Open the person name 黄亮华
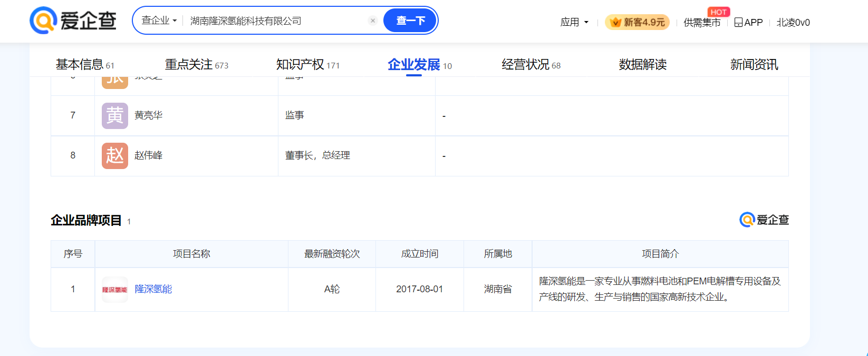Viewport: 868px width, 356px height. click(x=148, y=115)
